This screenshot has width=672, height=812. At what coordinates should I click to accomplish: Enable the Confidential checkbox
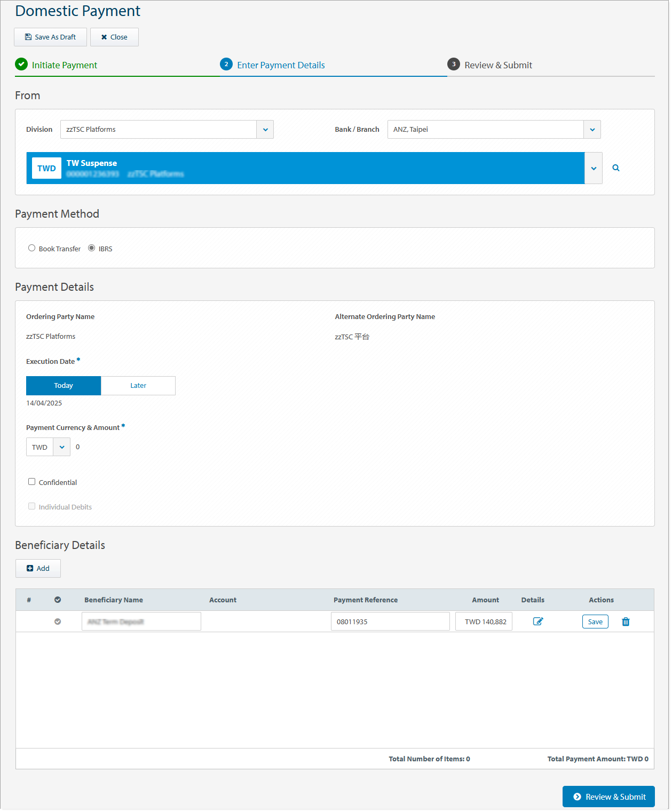point(31,481)
